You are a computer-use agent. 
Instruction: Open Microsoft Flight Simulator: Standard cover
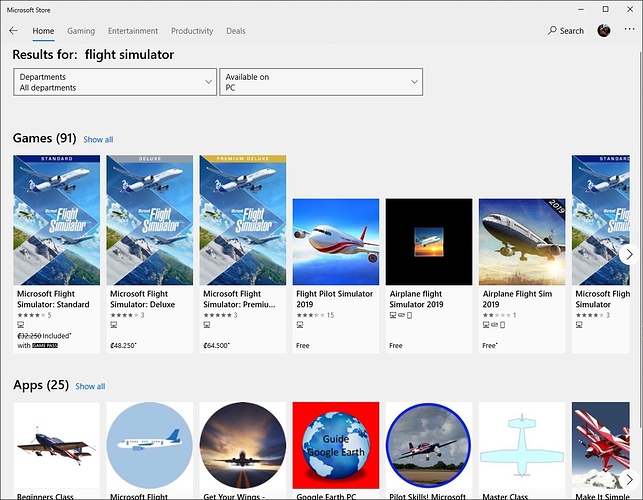point(57,220)
